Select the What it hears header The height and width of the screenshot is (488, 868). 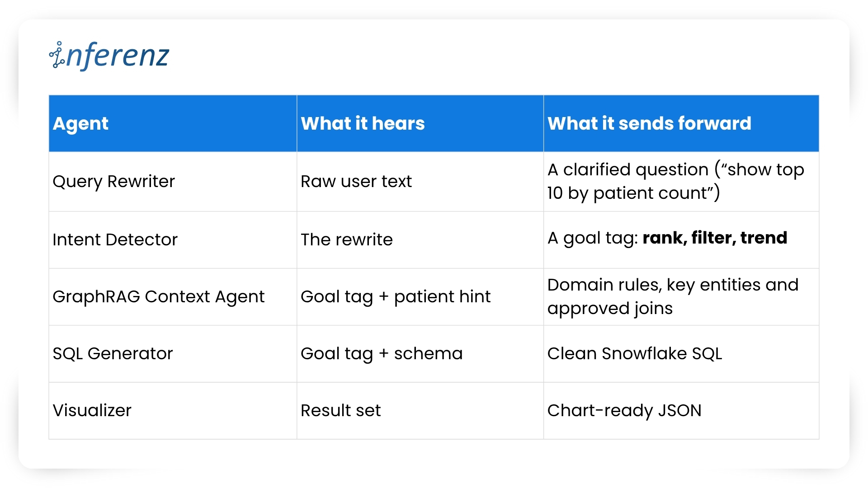coord(420,123)
